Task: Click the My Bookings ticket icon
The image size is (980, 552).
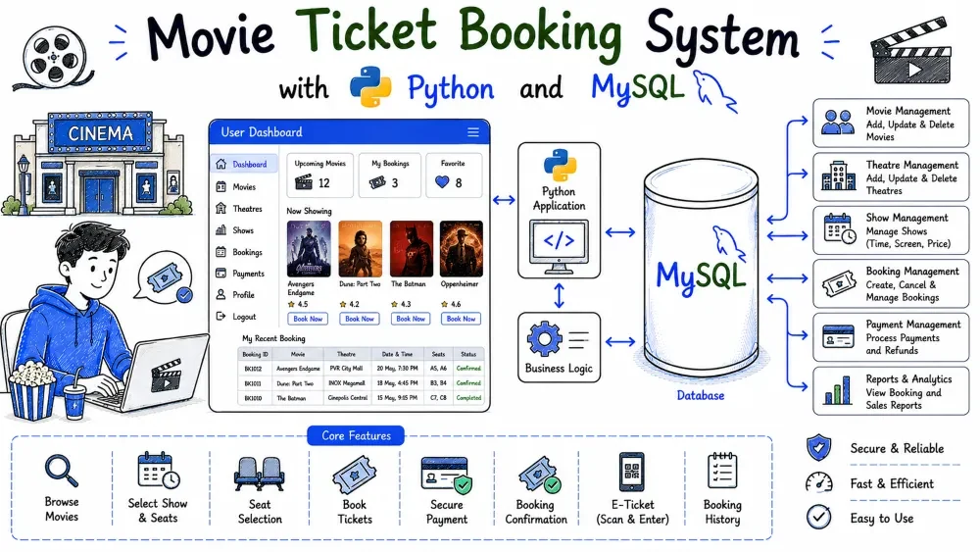Action: (x=377, y=182)
